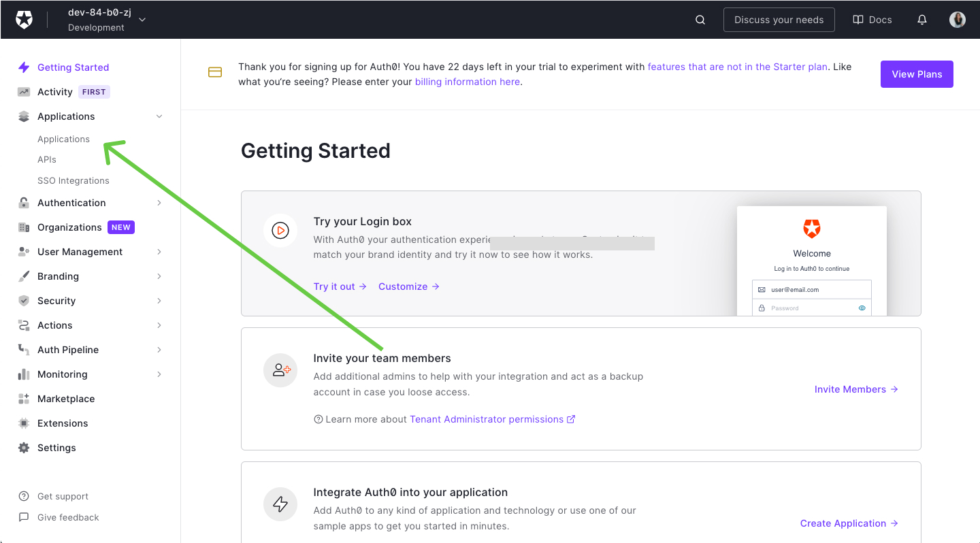The image size is (980, 543).
Task: Open the Marketplace section icon
Action: click(x=22, y=398)
